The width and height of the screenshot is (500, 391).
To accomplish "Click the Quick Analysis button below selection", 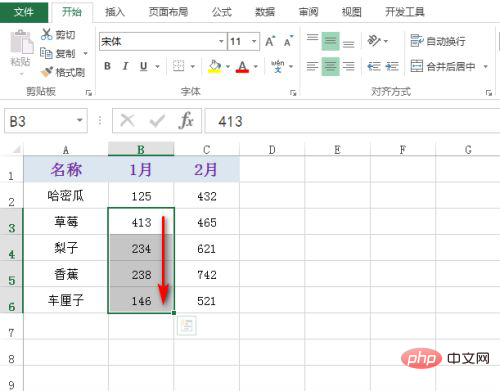I will 187,326.
